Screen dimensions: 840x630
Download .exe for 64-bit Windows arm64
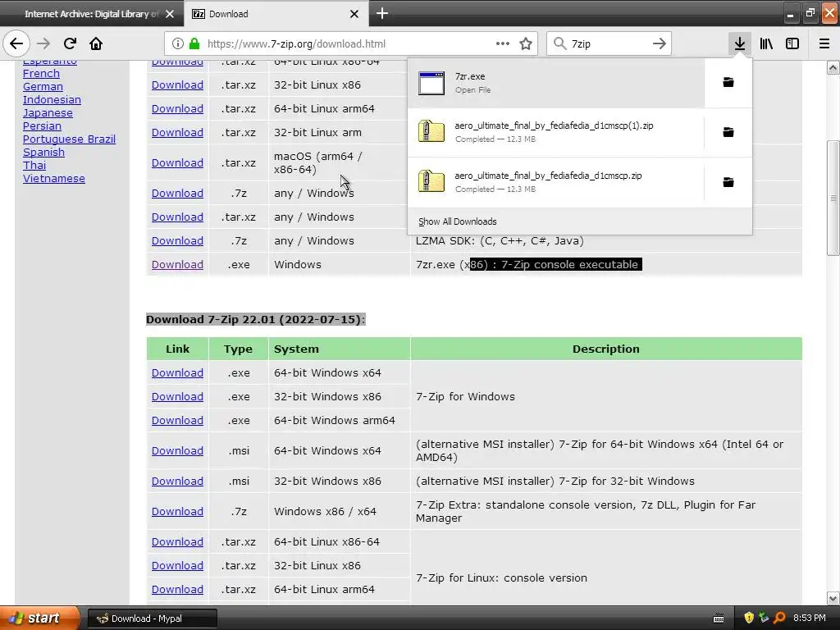(x=177, y=421)
